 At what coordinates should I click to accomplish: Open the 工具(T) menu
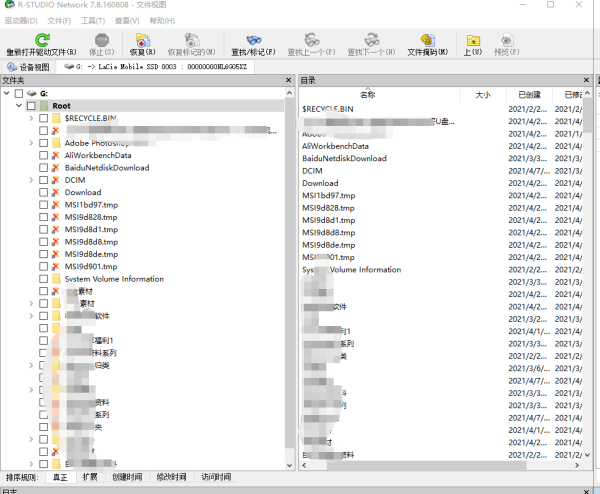[93, 20]
